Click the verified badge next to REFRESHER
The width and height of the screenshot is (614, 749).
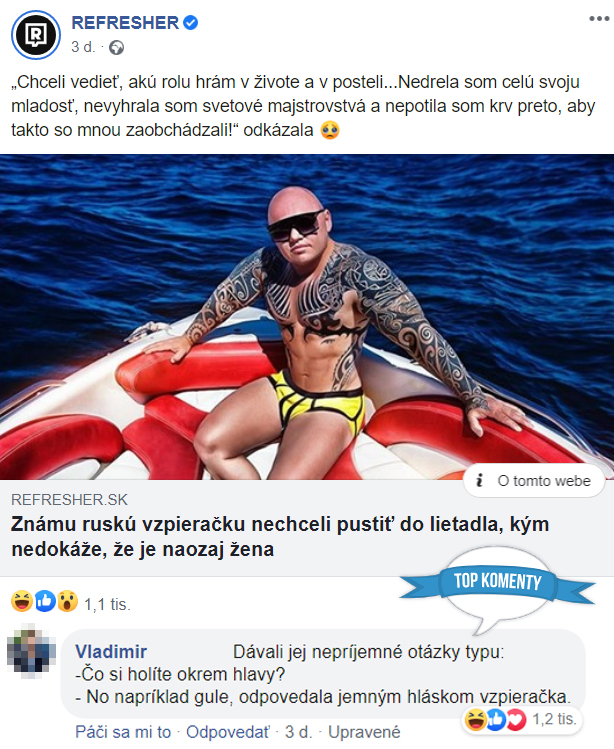click(x=191, y=23)
